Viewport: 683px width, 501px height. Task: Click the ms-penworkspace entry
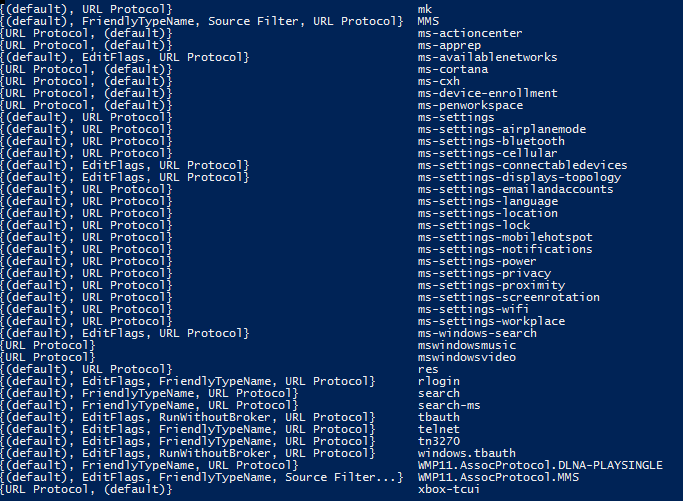click(471, 105)
